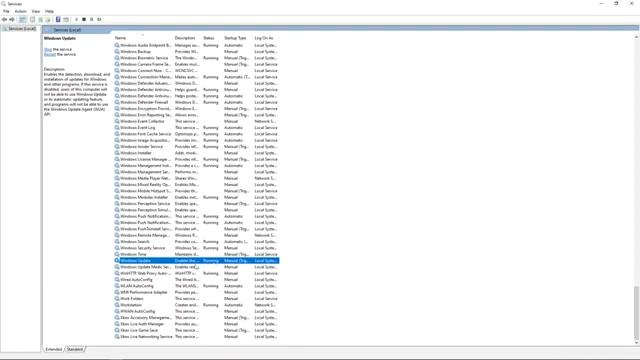Select the Windows Update service row
This screenshot has height=360, width=640.
pos(197,261)
